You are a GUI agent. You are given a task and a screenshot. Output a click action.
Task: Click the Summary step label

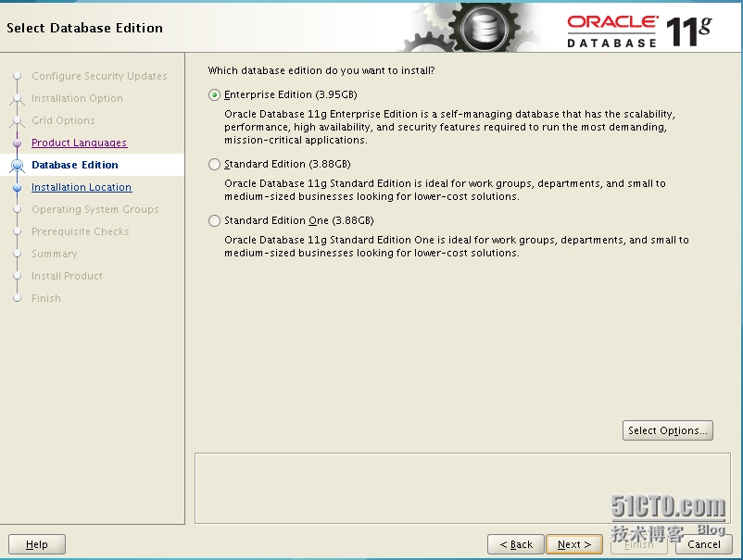(x=54, y=254)
